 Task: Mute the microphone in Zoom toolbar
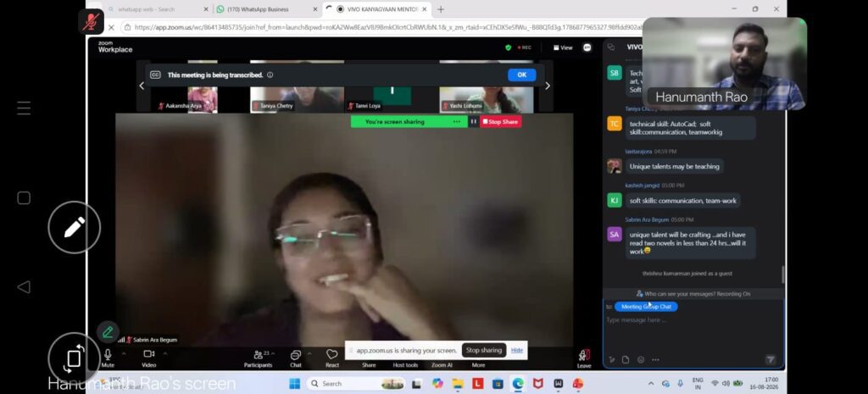[x=108, y=358]
